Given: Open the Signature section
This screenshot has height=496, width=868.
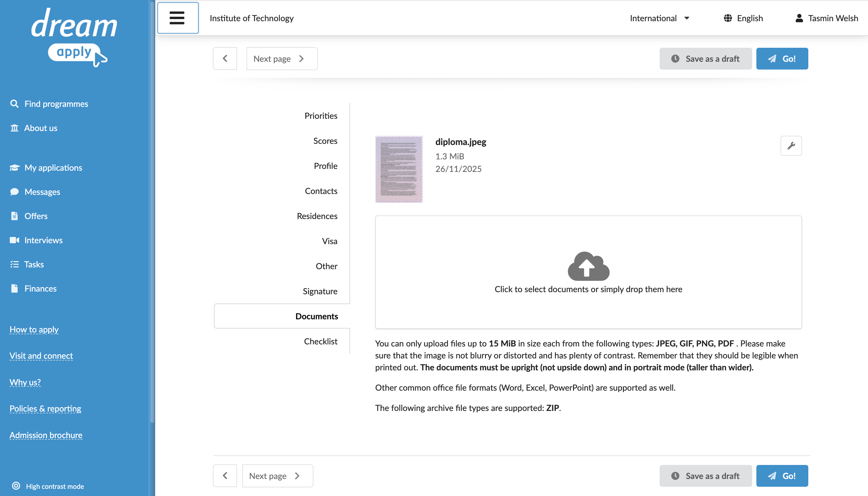Looking at the screenshot, I should (x=320, y=291).
